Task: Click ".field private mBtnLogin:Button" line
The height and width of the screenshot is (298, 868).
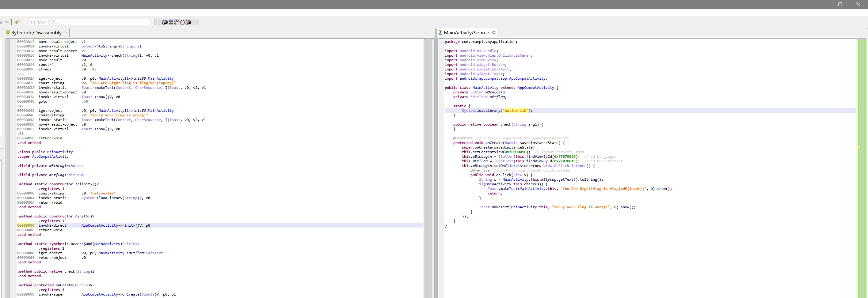Action: 51,166
